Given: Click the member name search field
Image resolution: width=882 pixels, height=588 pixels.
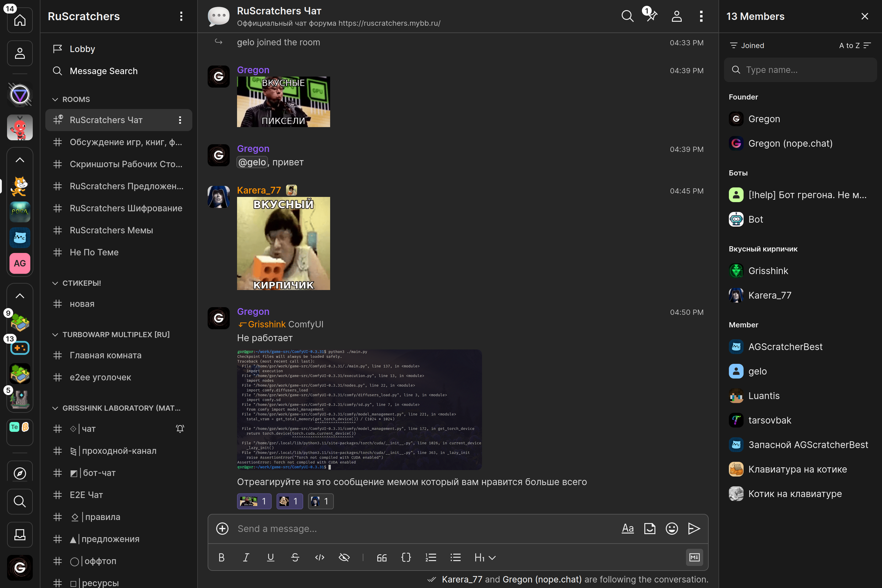Looking at the screenshot, I should pos(800,70).
